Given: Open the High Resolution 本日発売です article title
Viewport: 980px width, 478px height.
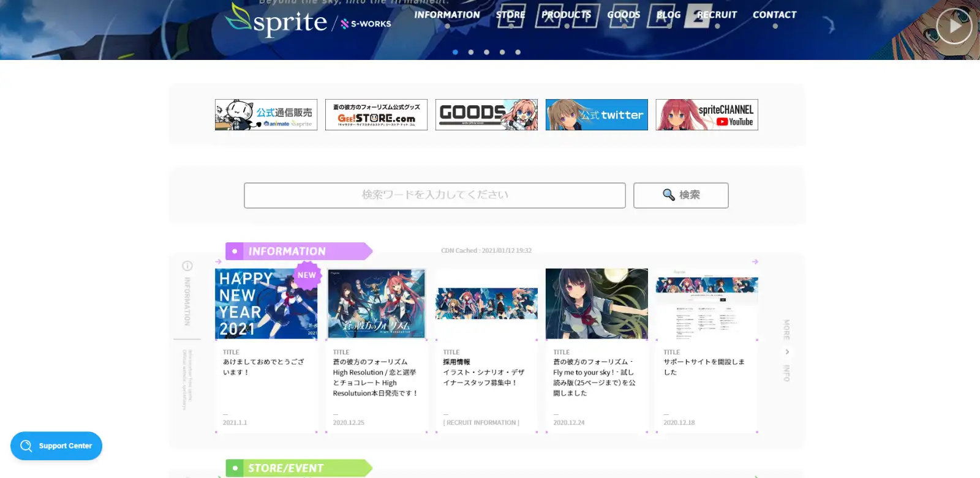Looking at the screenshot, I should pos(375,378).
